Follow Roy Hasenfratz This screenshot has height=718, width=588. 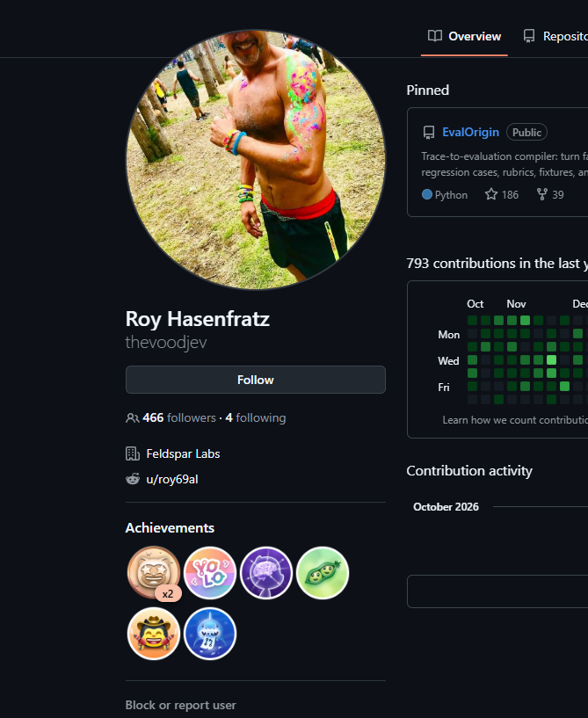pyautogui.click(x=256, y=380)
